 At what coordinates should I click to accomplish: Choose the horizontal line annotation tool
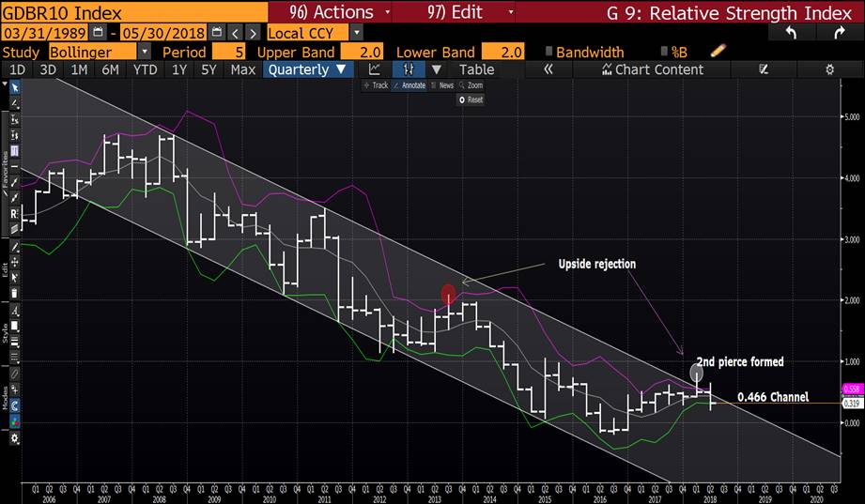(15, 166)
